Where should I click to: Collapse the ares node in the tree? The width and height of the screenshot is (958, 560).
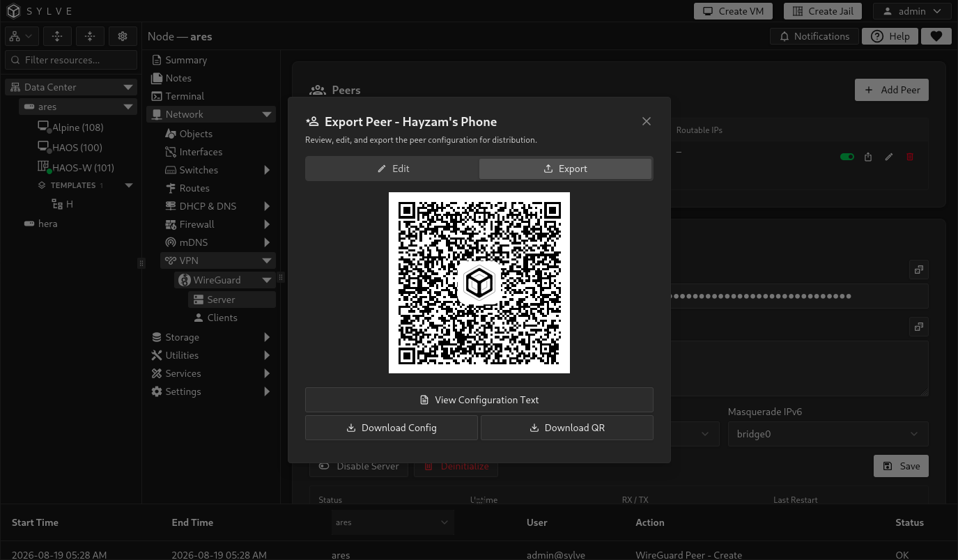click(128, 107)
